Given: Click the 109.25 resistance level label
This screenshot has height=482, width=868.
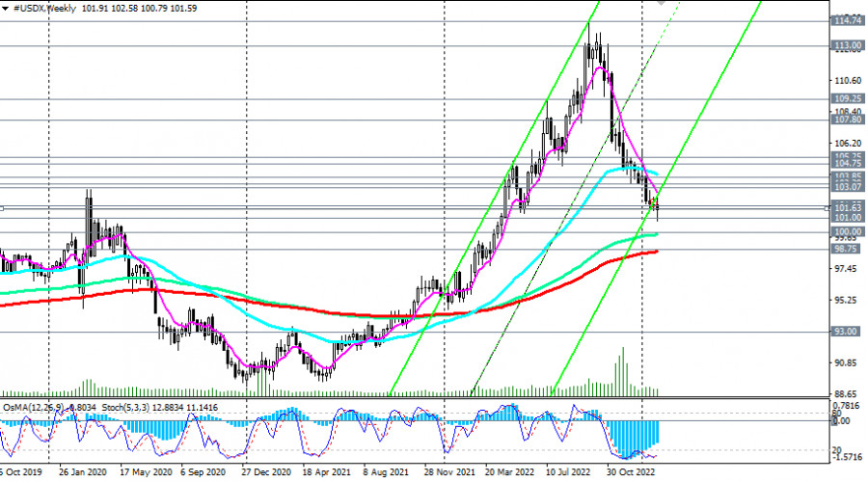Looking at the screenshot, I should pos(847,98).
